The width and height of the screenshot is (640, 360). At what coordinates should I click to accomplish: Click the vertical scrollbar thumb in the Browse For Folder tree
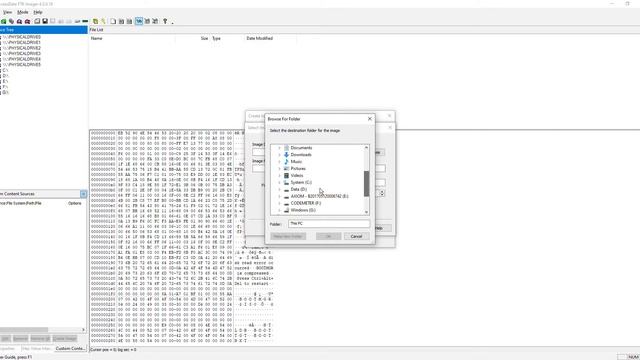pyautogui.click(x=367, y=183)
